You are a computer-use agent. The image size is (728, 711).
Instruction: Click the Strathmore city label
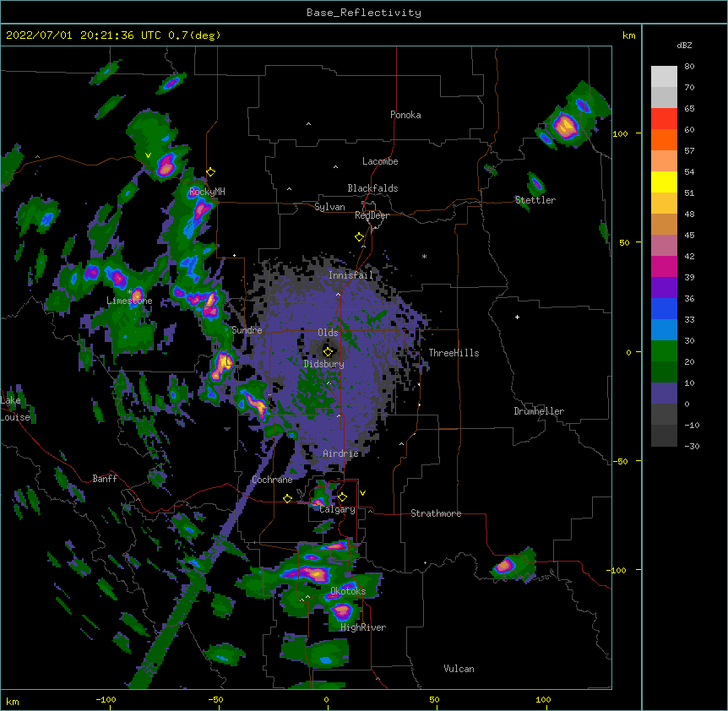point(436,513)
